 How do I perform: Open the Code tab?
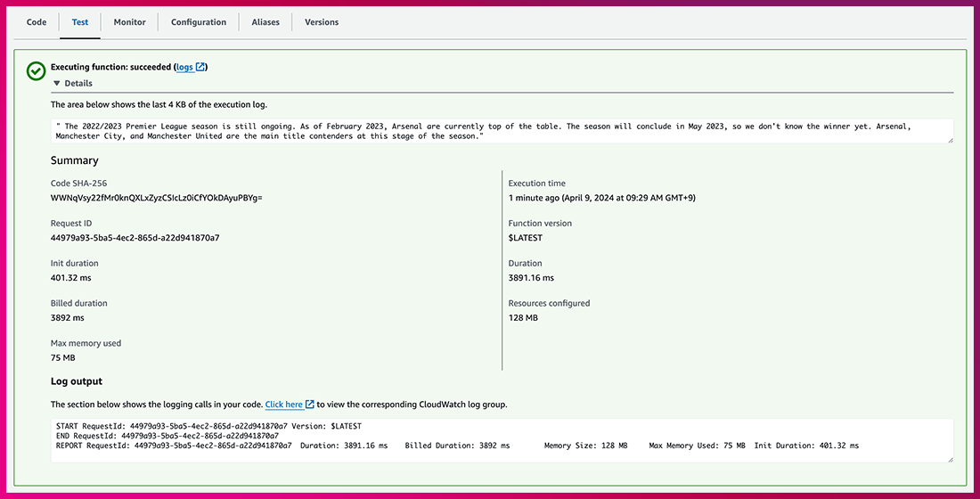pyautogui.click(x=37, y=22)
